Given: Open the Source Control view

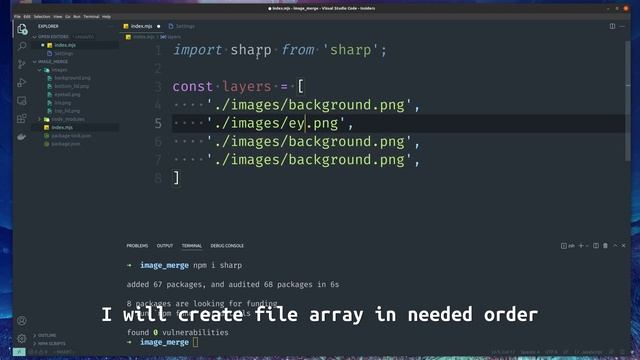Looking at the screenshot, I should [x=22, y=64].
